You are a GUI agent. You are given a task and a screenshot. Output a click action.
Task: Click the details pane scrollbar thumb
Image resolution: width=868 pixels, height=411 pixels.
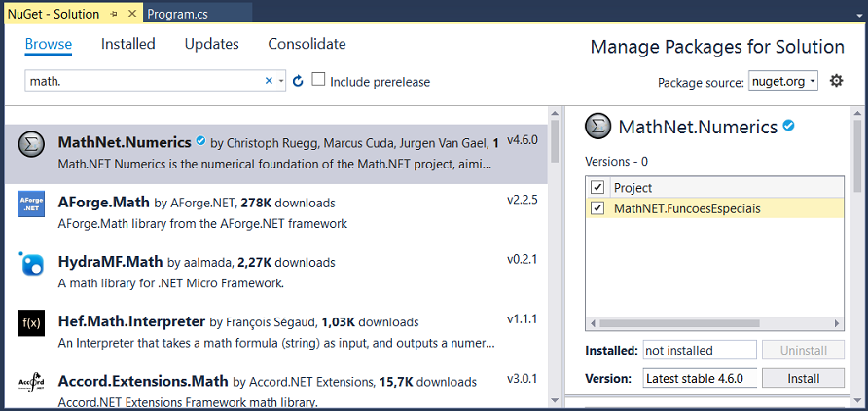coord(858,155)
